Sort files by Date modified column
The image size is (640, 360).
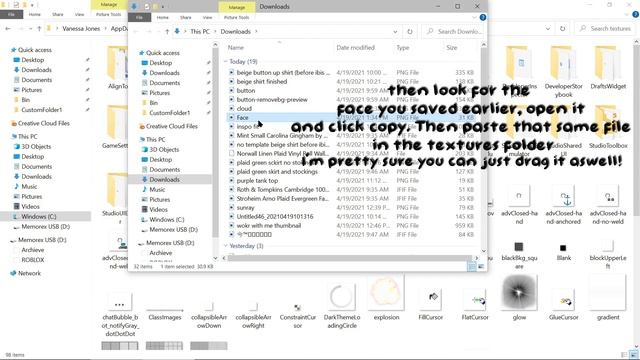pos(356,48)
